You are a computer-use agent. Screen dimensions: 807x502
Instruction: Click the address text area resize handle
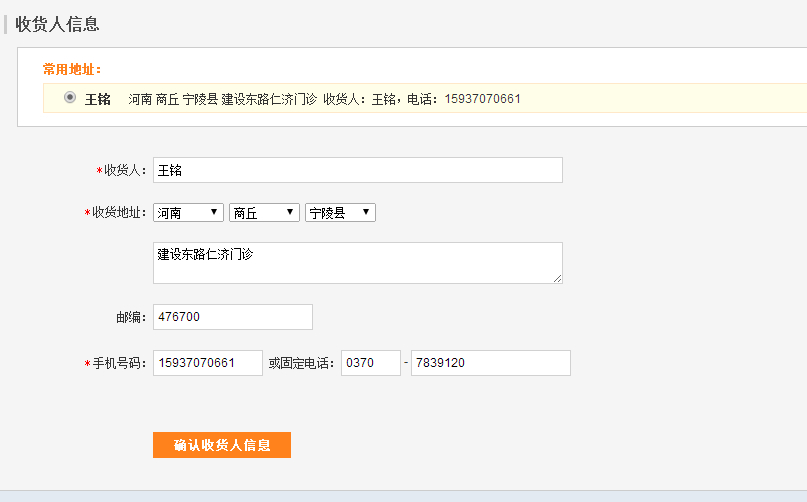point(557,278)
